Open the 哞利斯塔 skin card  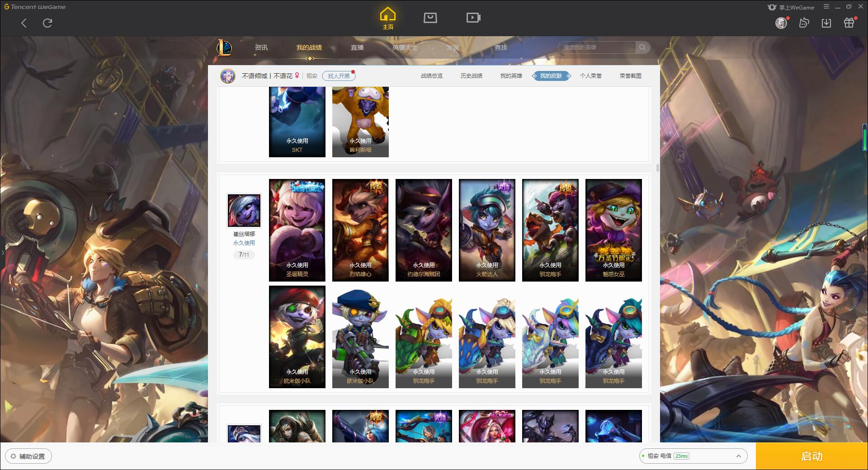pos(360,122)
